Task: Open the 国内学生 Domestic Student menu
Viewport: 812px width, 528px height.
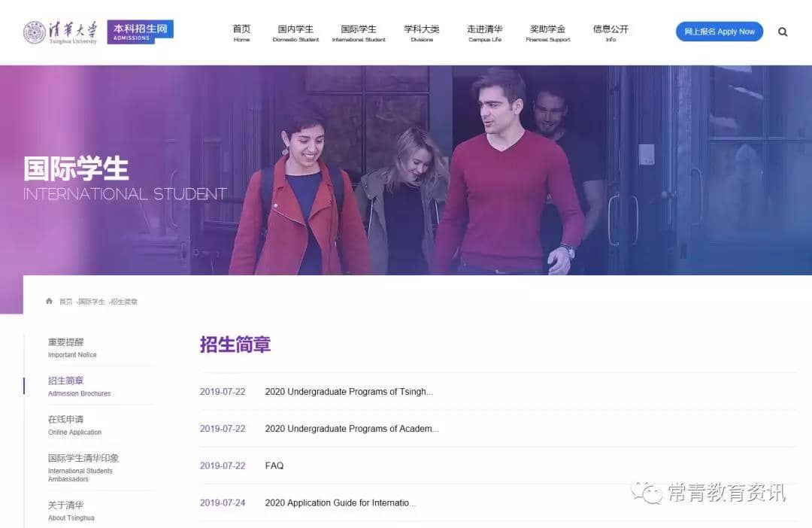Action: click(295, 33)
